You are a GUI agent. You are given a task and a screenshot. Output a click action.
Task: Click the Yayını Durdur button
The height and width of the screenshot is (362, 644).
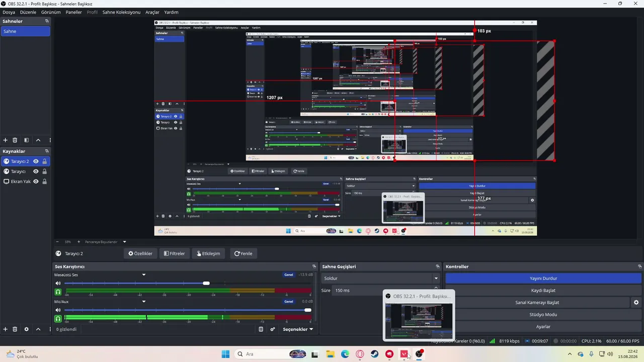pos(543,278)
